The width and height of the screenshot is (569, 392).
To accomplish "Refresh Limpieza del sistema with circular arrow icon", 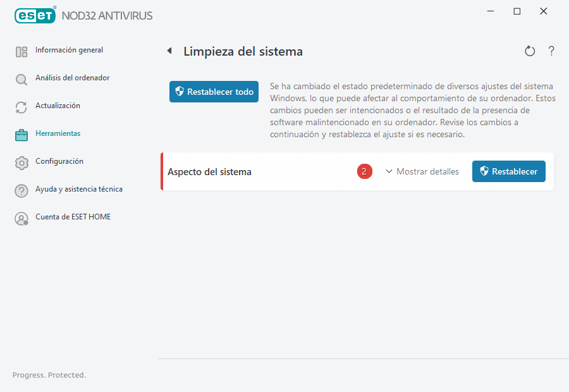I will click(x=530, y=51).
